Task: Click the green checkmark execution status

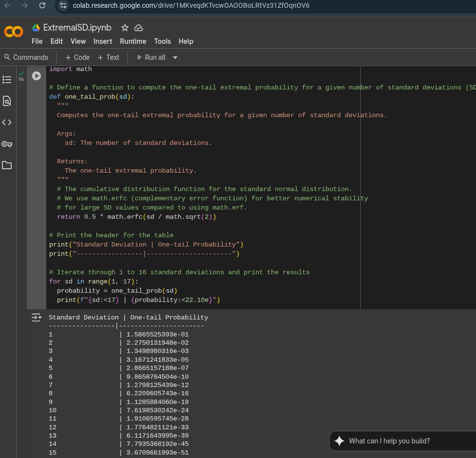Action: click(x=21, y=73)
